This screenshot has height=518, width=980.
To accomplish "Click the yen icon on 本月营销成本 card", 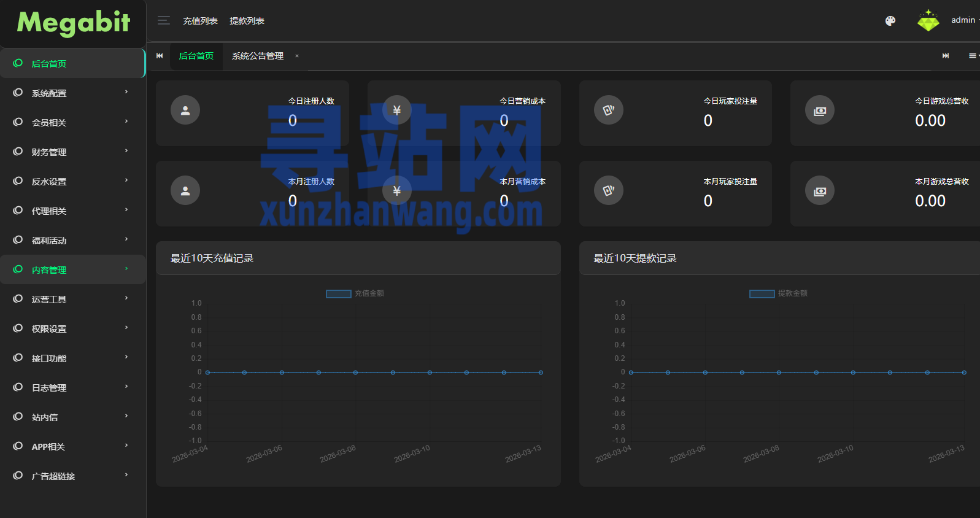I will click(x=397, y=191).
